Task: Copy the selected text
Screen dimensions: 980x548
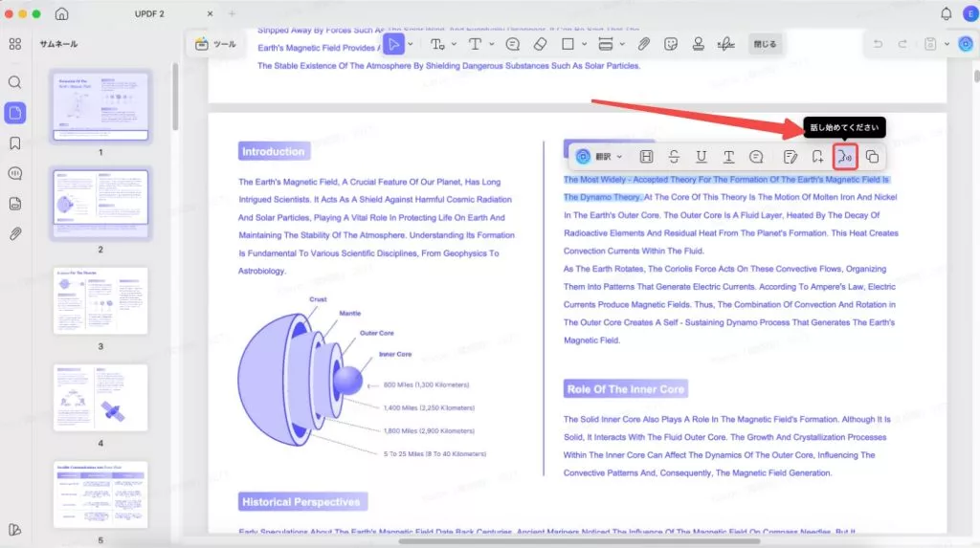Action: pyautogui.click(x=873, y=157)
